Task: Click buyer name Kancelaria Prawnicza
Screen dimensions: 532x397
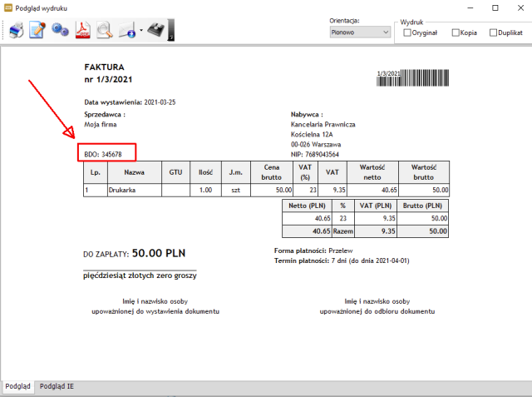Action: click(323, 125)
